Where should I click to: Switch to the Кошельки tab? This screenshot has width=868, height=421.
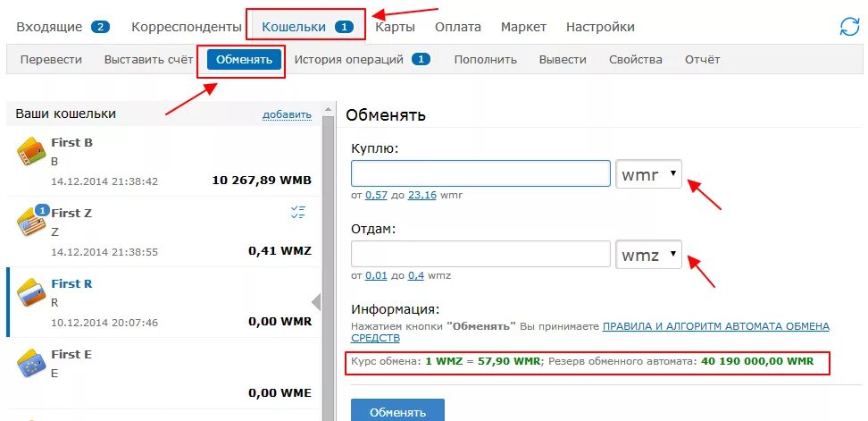[x=294, y=27]
